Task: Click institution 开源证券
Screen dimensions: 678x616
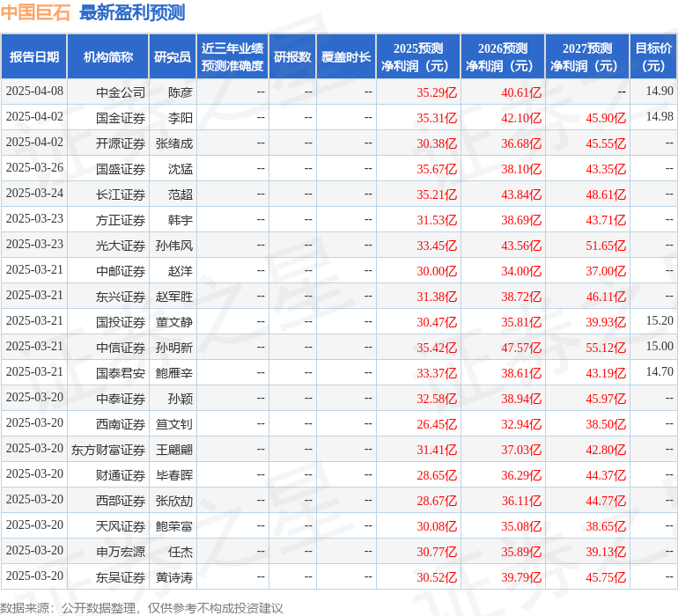Action: [121, 143]
